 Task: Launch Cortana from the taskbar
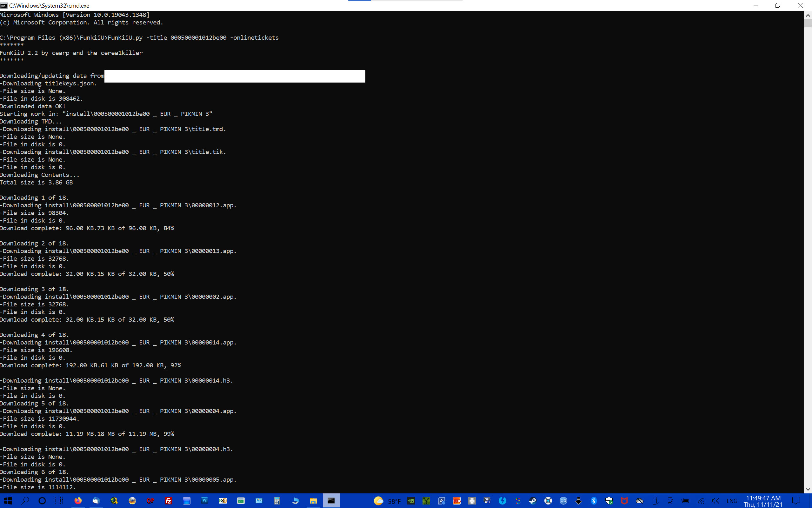42,501
